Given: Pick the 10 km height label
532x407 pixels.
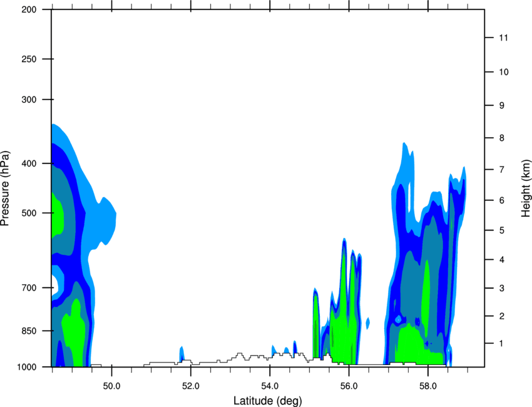Looking at the screenshot, I should click(504, 72).
